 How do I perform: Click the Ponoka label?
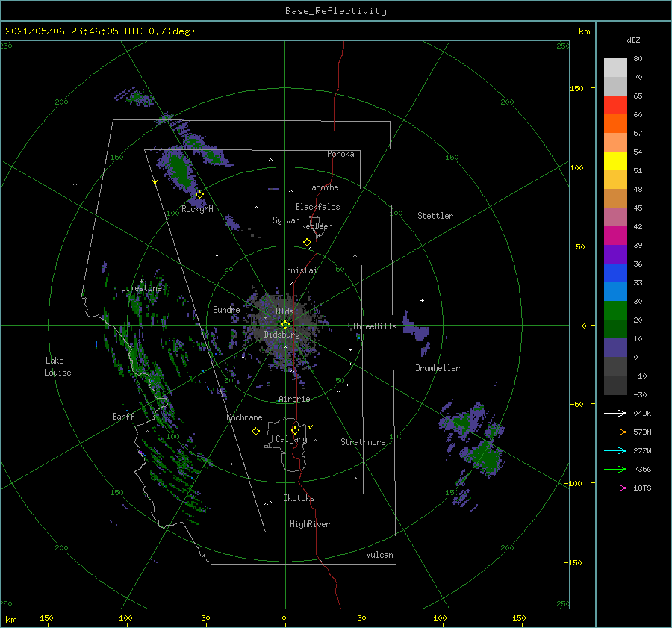[x=340, y=154]
